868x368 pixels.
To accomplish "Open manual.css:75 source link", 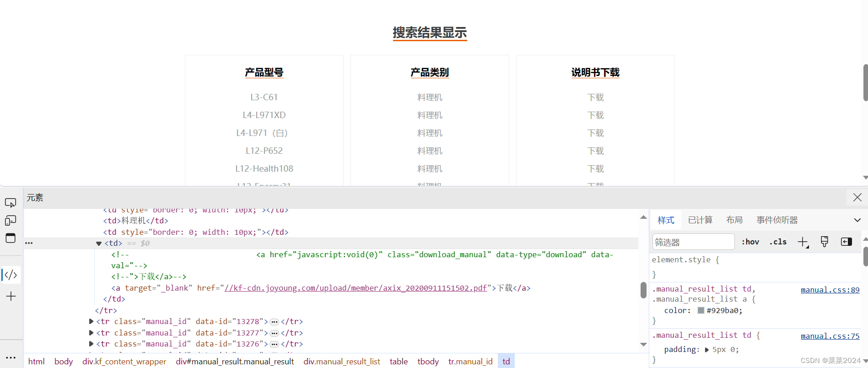I will coord(830,336).
